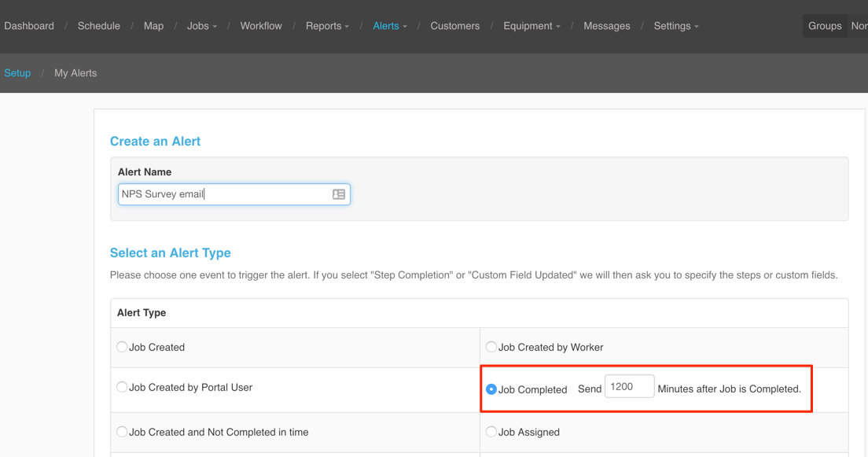Open the Reports dropdown menu
Screen dimensions: 868x457
click(327, 26)
